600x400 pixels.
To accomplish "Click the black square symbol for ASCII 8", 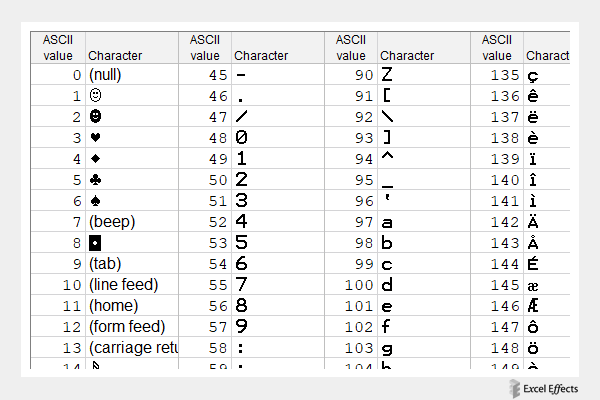I will [95, 243].
